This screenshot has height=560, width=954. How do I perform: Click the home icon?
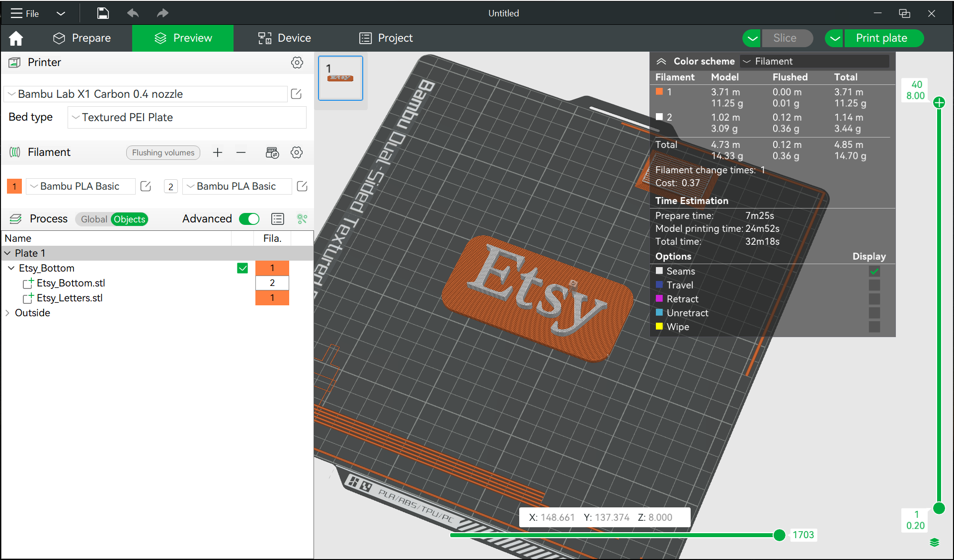click(x=16, y=38)
